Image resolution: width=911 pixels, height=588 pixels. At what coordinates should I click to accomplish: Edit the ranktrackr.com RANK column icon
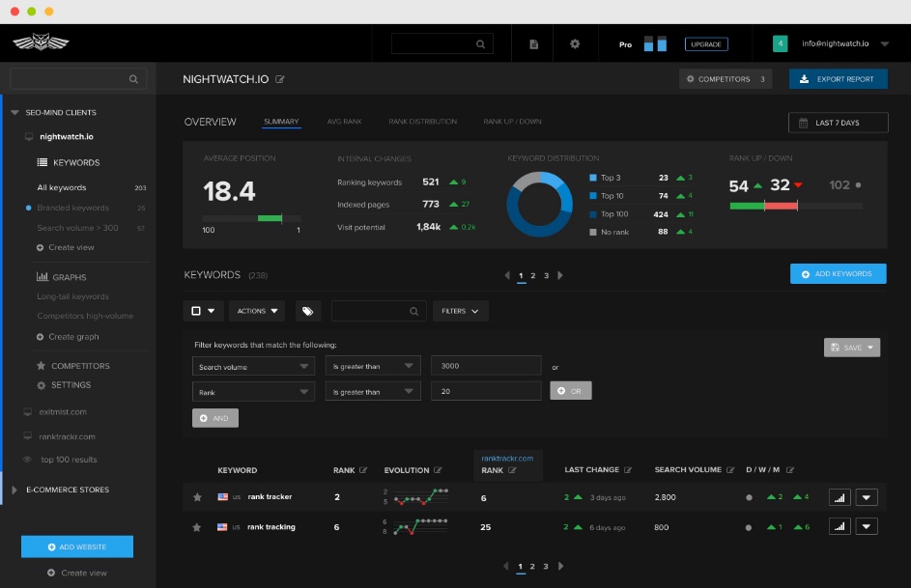tap(512, 470)
